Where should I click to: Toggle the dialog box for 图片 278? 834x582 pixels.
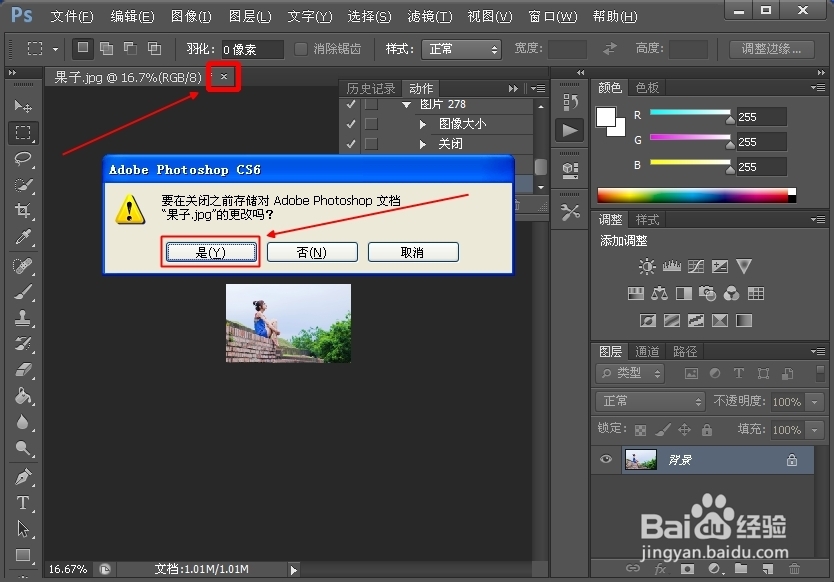371,104
